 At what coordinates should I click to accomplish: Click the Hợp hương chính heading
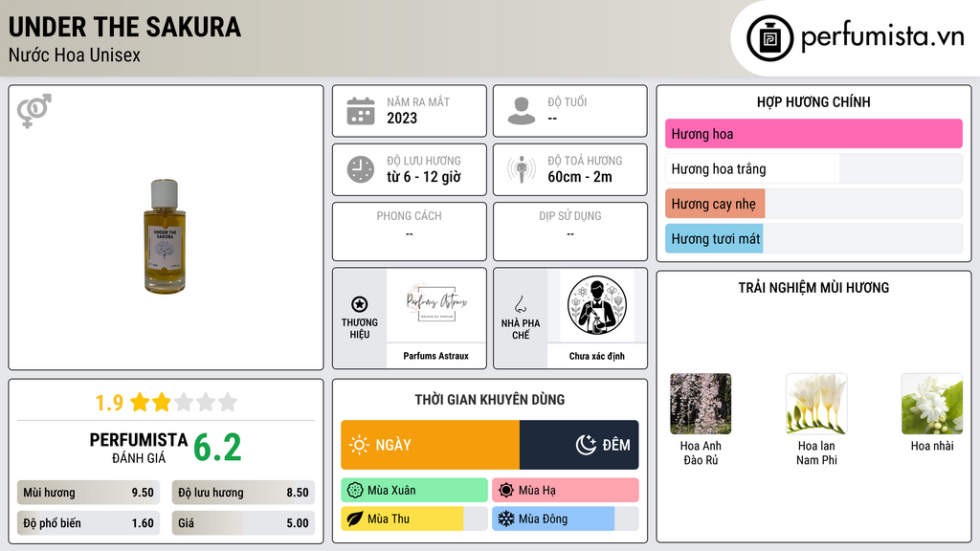coord(813,101)
